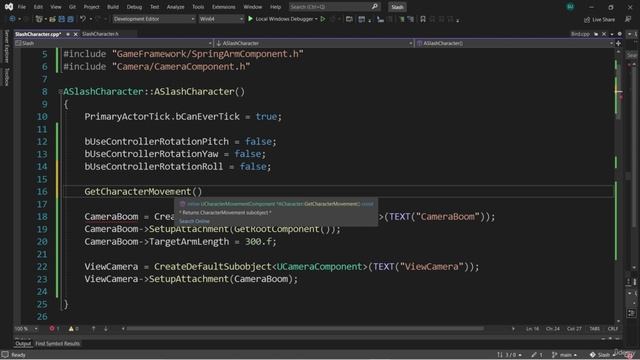The image size is (640, 360).
Task: Click the CRLF line ending indicator
Action: [613, 329]
